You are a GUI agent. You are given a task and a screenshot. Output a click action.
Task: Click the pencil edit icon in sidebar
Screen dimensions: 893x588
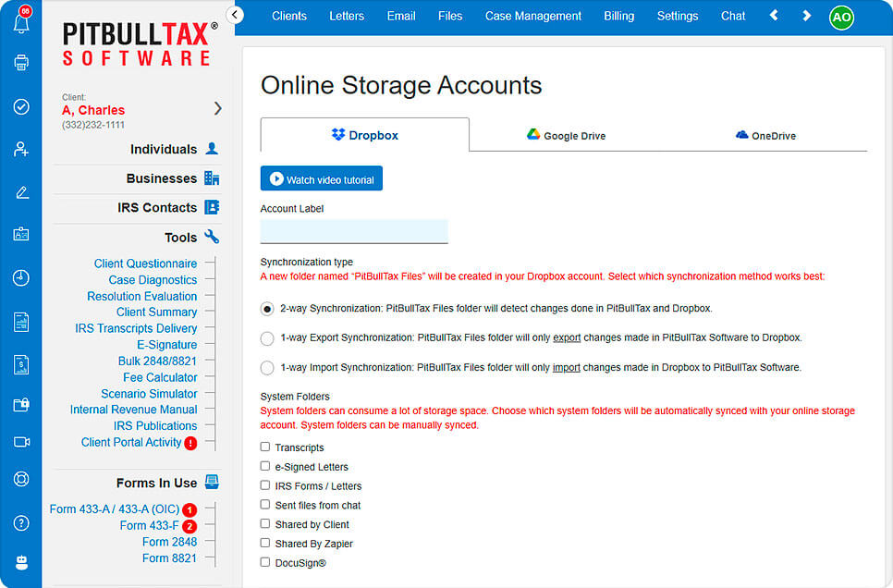click(x=21, y=192)
